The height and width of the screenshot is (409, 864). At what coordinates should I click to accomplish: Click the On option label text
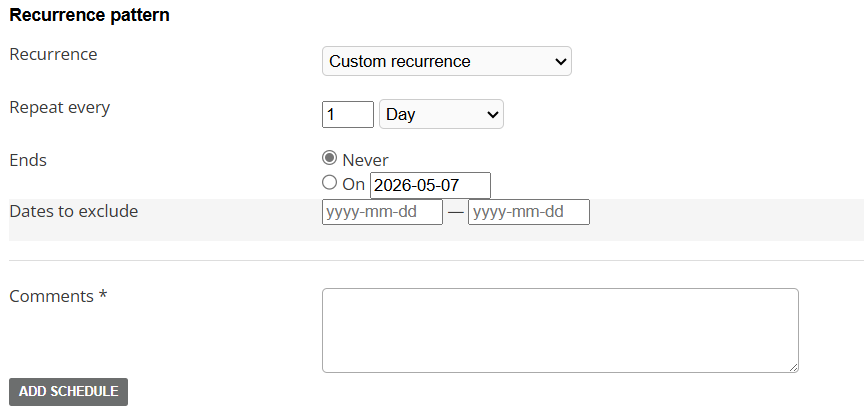[x=354, y=184]
